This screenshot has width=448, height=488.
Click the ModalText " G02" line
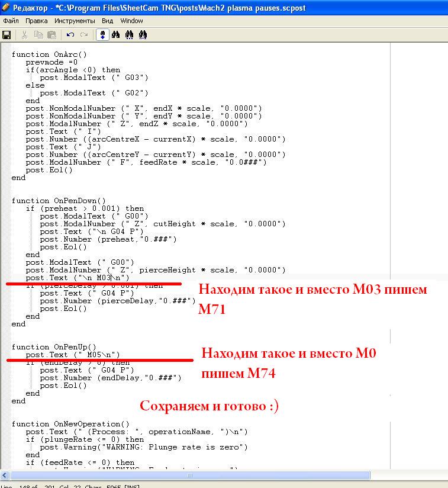tap(94, 93)
